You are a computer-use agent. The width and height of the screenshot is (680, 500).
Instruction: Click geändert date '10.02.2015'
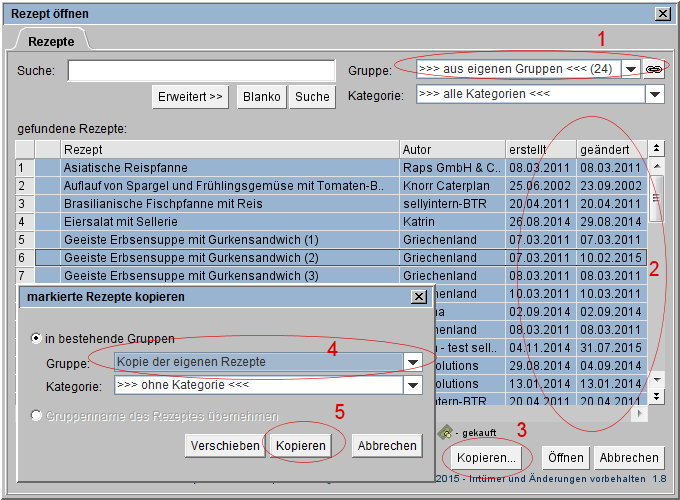(x=611, y=258)
